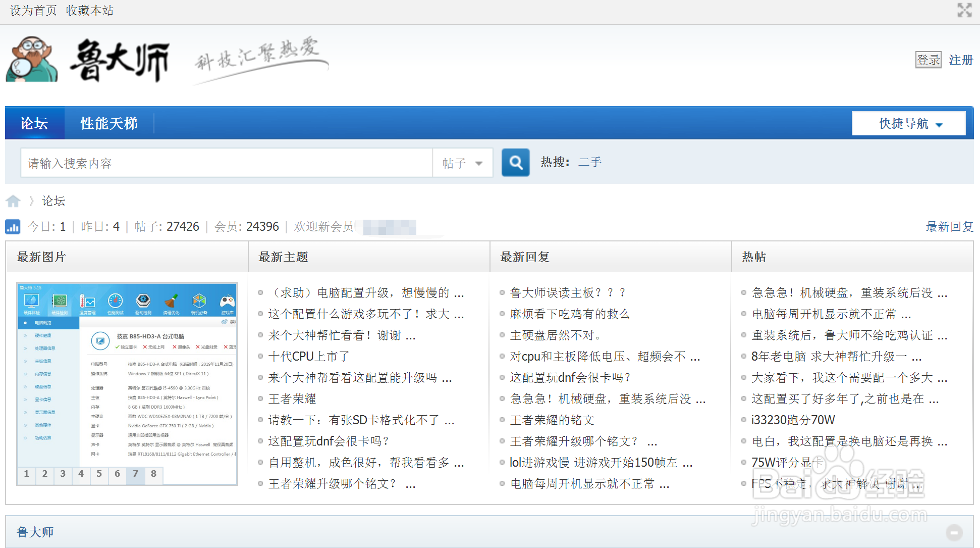Screen dimensions: 980x548
Task: Click the 最新回复 link at the right of the stats bar
Action: (x=949, y=227)
